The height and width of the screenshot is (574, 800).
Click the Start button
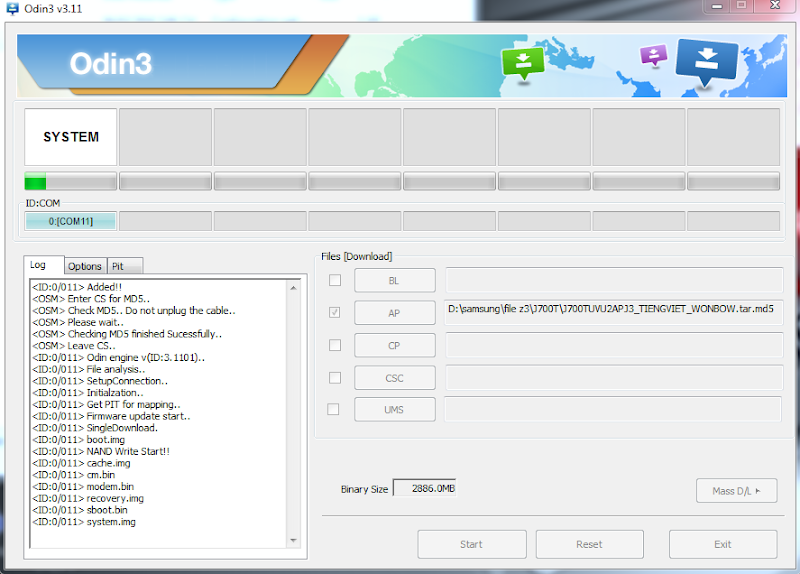471,544
